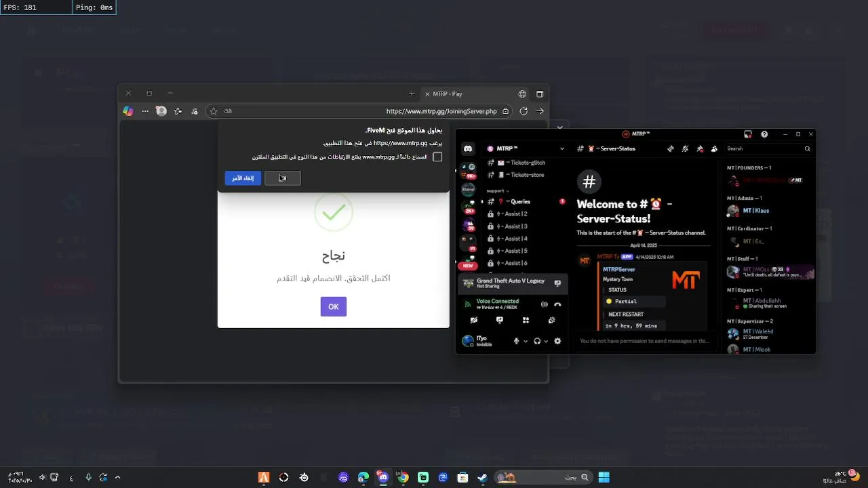Open Discord activities icon in the voice panel
The width and height of the screenshot is (868, 488).
[526, 321]
